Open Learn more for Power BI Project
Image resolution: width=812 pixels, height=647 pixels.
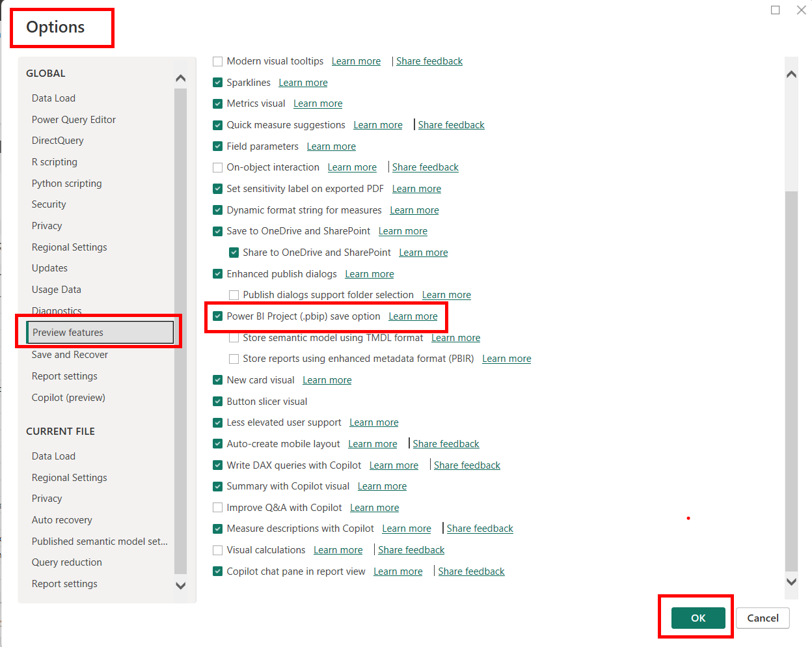click(x=413, y=316)
